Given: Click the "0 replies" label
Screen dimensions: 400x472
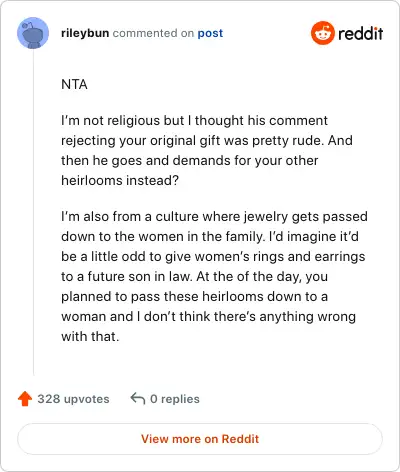Looking at the screenshot, I should 175,399.
